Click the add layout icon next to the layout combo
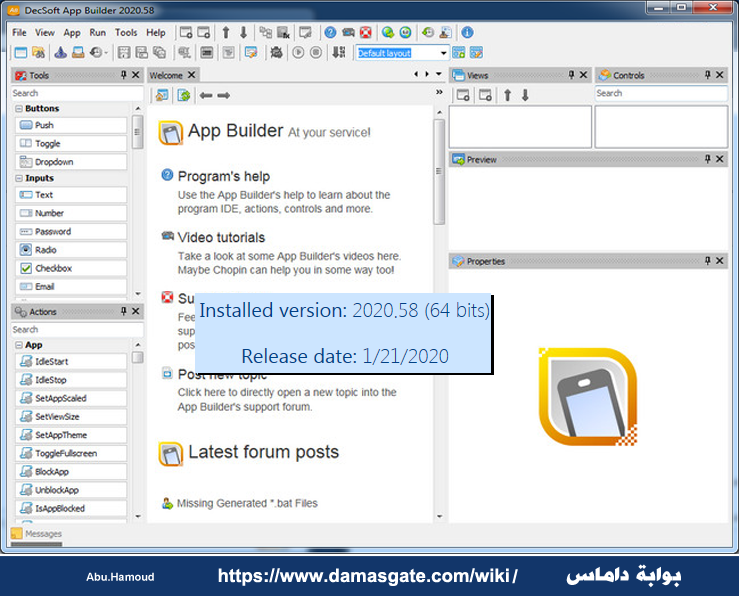The image size is (739, 596). point(459,52)
